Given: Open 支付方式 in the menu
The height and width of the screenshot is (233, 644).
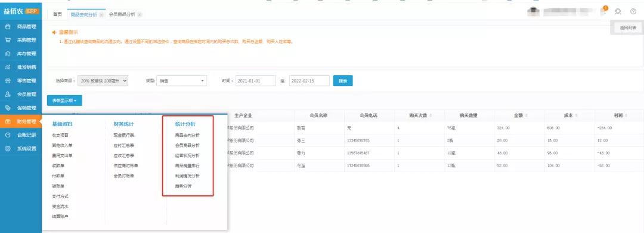Looking at the screenshot, I should pos(60,197).
